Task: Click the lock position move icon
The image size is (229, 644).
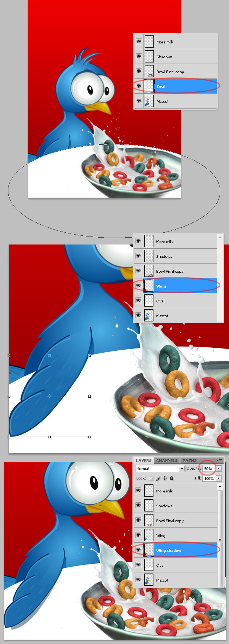Action: point(165,478)
